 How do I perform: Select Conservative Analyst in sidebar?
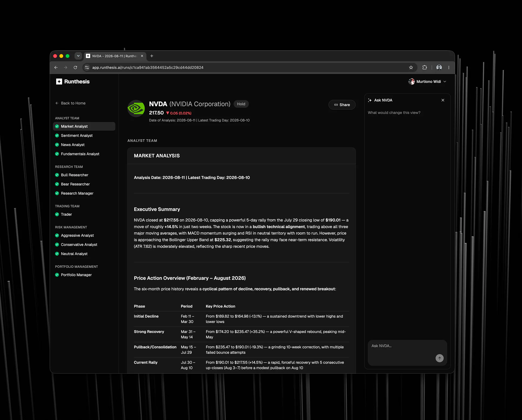coord(84,245)
